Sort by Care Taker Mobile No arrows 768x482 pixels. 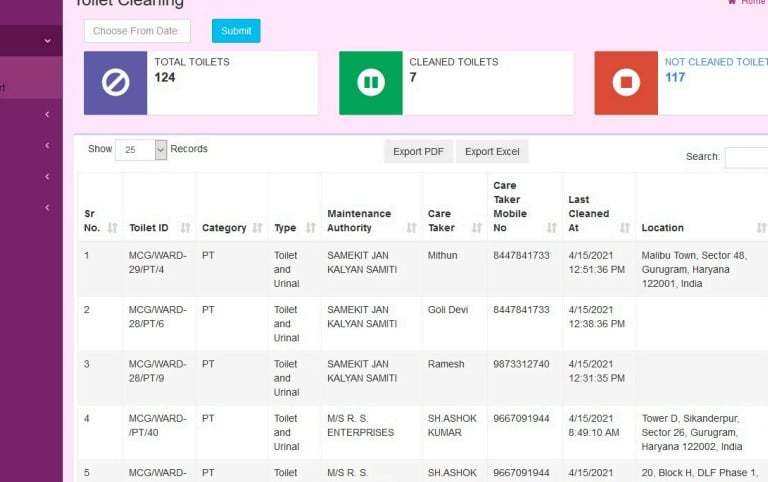[552, 227]
